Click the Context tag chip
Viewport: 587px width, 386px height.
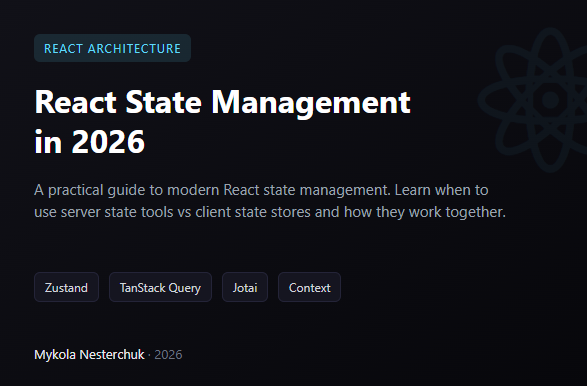pyautogui.click(x=309, y=287)
